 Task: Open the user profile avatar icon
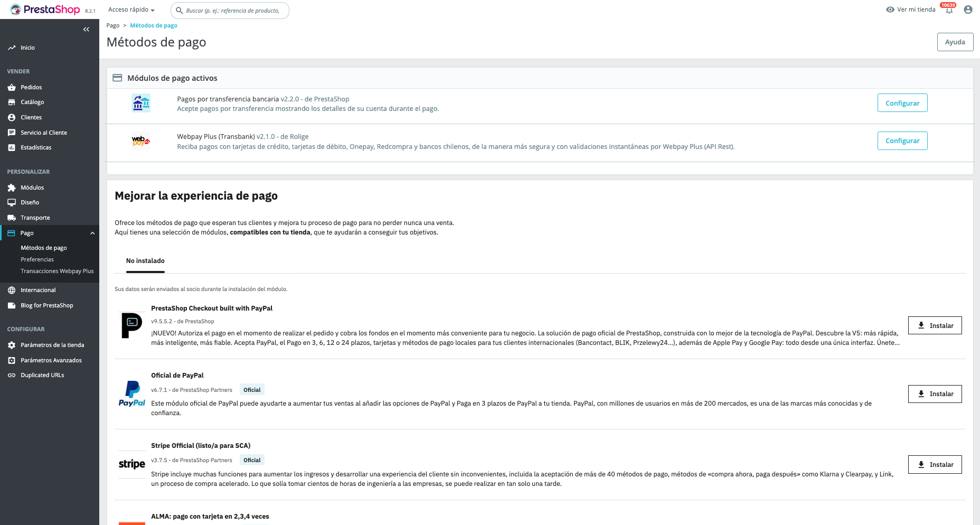[968, 10]
